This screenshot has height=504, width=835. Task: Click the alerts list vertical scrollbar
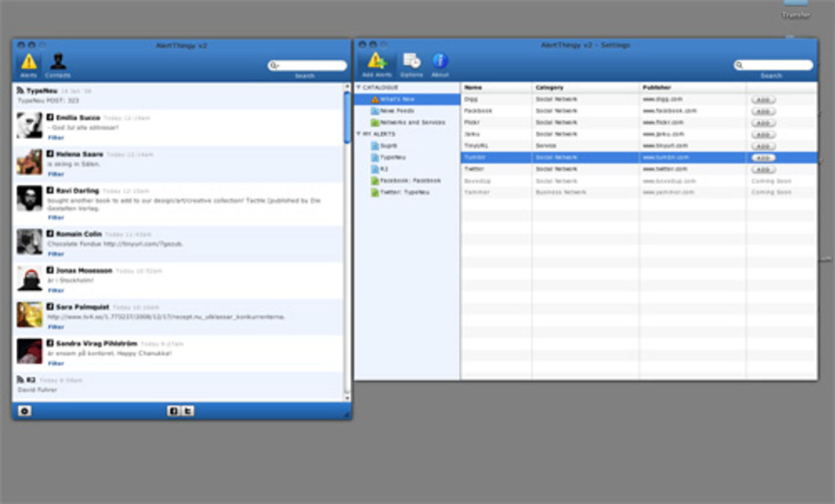347,117
